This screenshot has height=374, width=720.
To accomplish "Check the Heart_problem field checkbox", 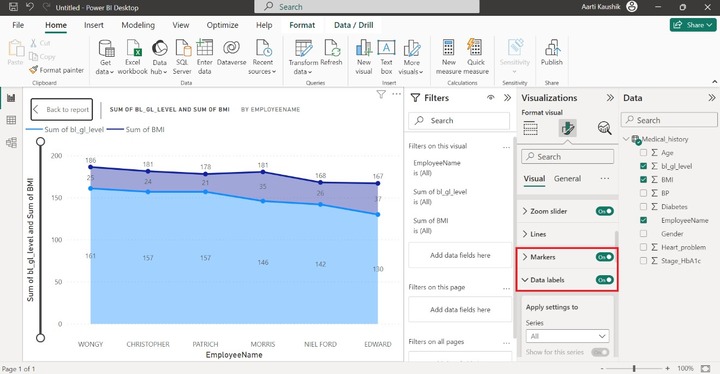I will [643, 247].
